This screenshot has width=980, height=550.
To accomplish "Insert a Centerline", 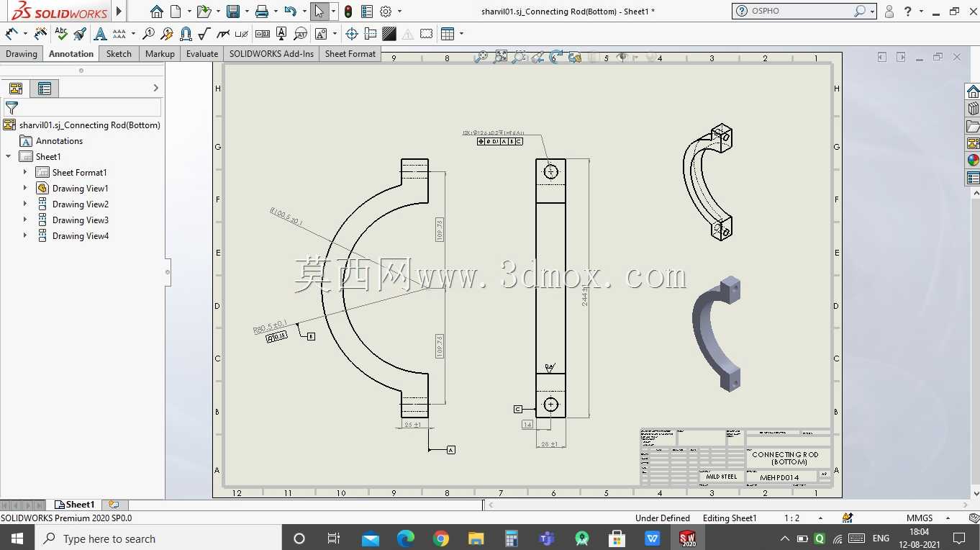I will point(371,34).
